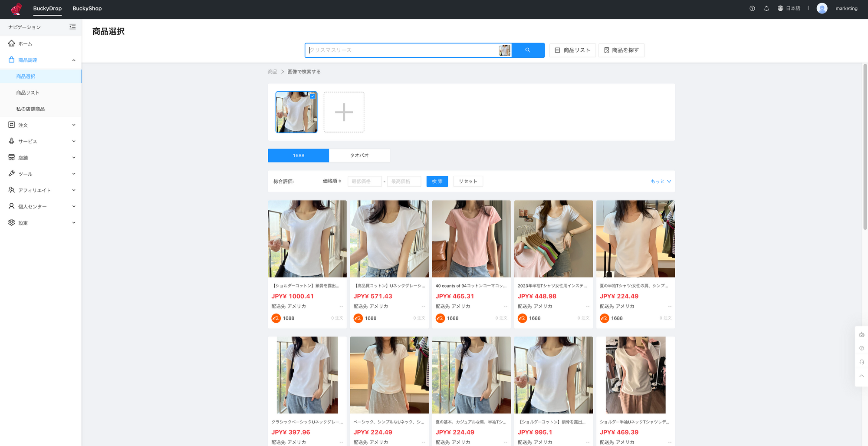Click the JPY¥ 397.96 product title
The image size is (868, 446).
click(x=307, y=422)
